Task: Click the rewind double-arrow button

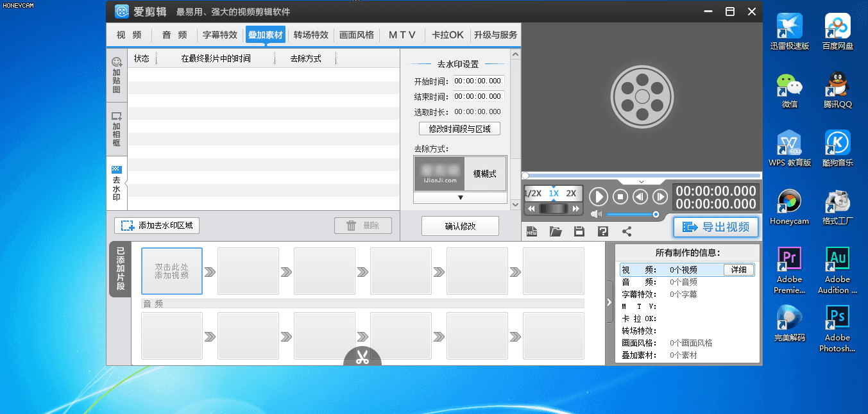Action: [x=531, y=209]
